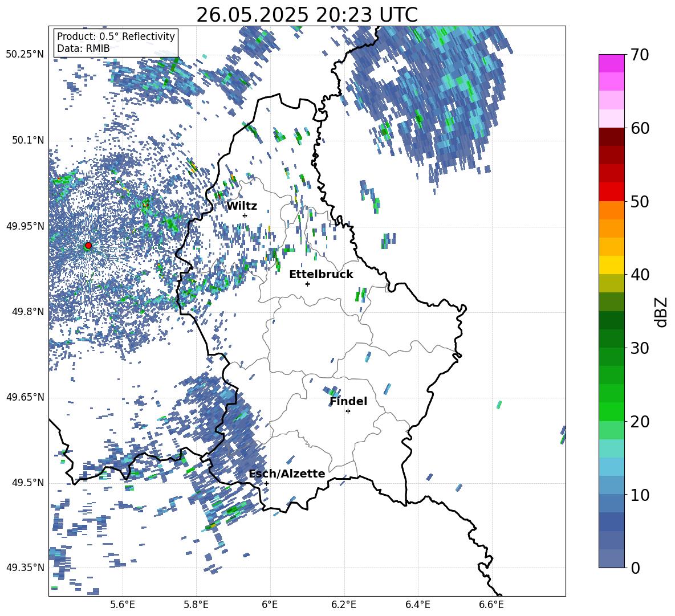Screen dimensions: 675x616
Task: Click the 50.25°N latitude label
Action: (25, 55)
